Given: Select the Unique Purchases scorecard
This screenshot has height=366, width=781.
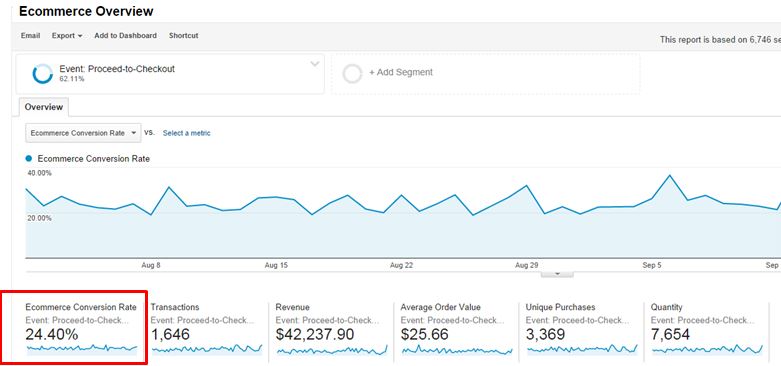Looking at the screenshot, I should point(581,329).
